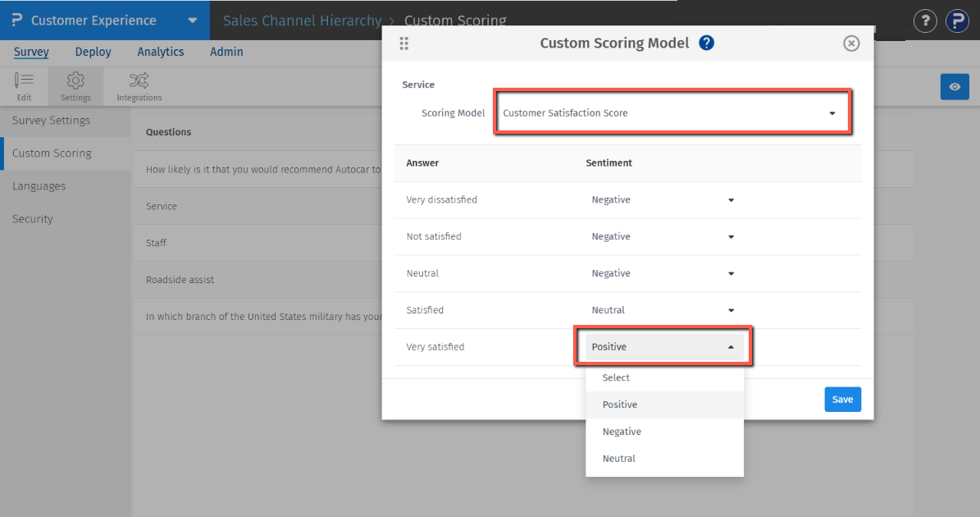Image resolution: width=980 pixels, height=517 pixels.
Task: Choose Neutral from the open dropdown list
Action: tap(619, 459)
